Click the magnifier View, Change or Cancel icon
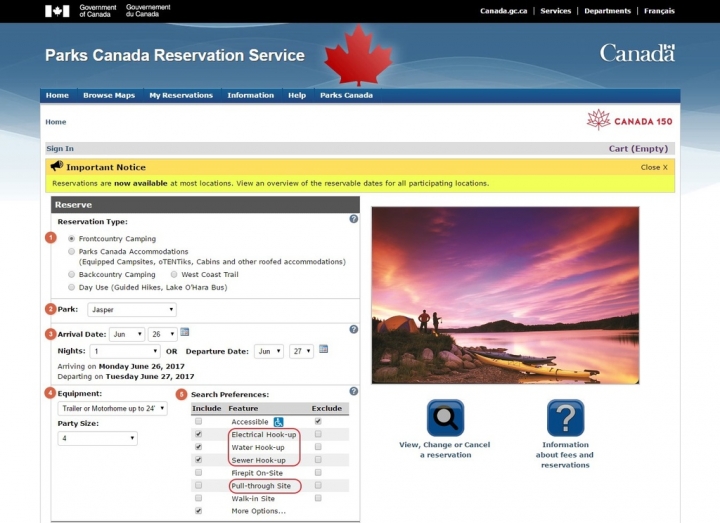 pos(445,418)
